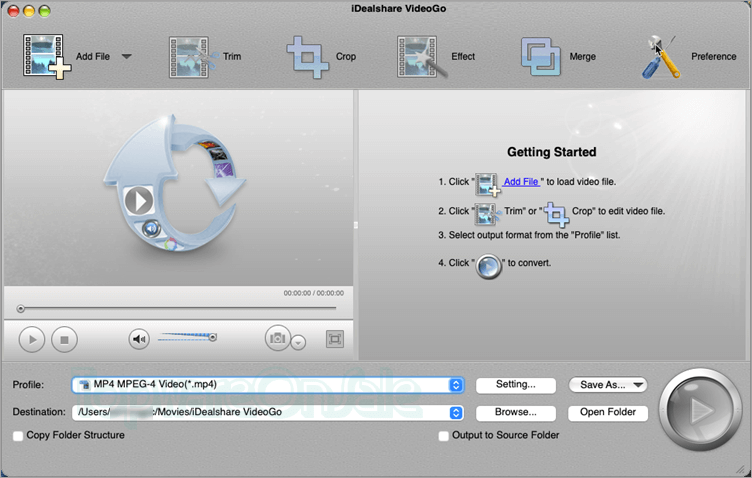This screenshot has width=752, height=478.
Task: Click the Merge toolbar icon
Action: (540, 57)
